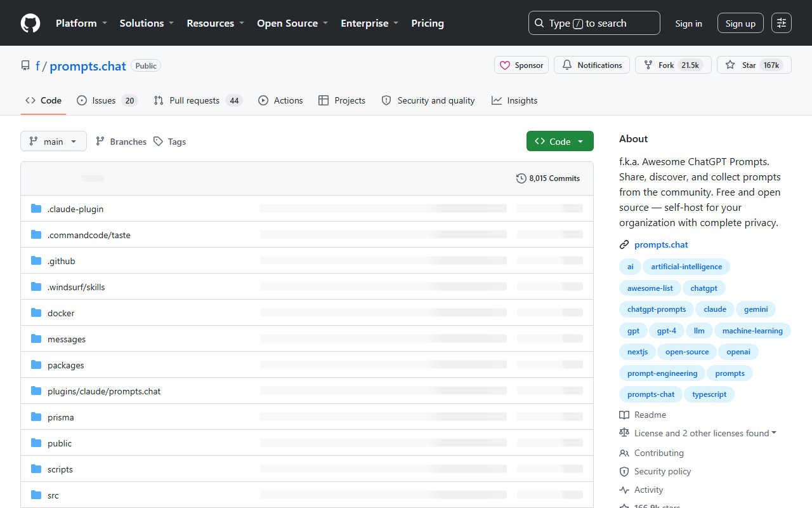Open the Projects tab
812x508 pixels.
pos(342,100)
